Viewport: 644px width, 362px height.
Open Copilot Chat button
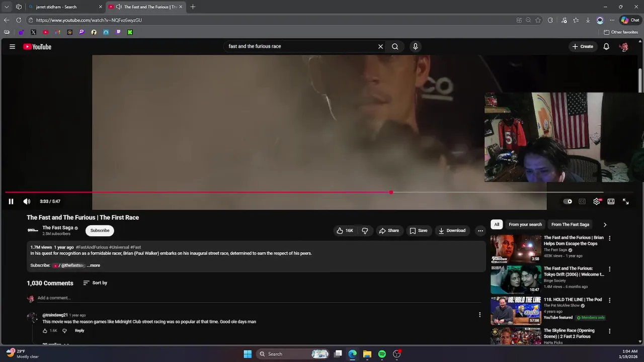click(630, 20)
